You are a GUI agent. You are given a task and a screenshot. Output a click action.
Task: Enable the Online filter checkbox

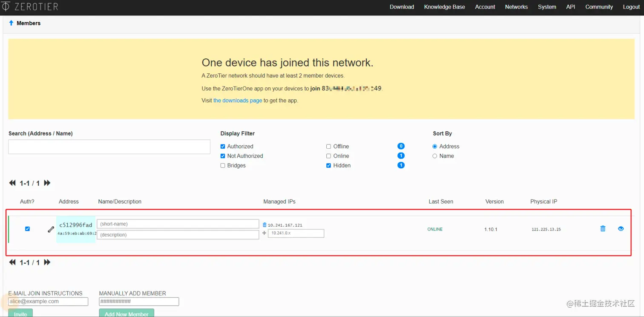[x=328, y=156]
